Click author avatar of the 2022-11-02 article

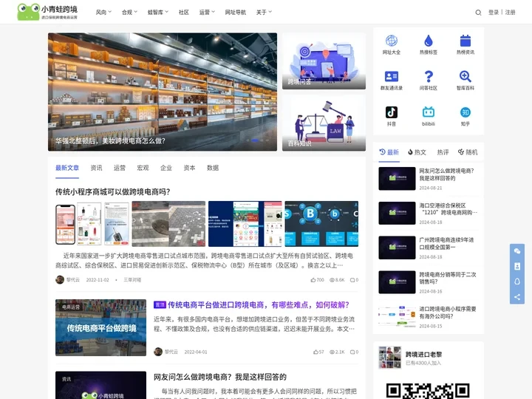(x=60, y=279)
